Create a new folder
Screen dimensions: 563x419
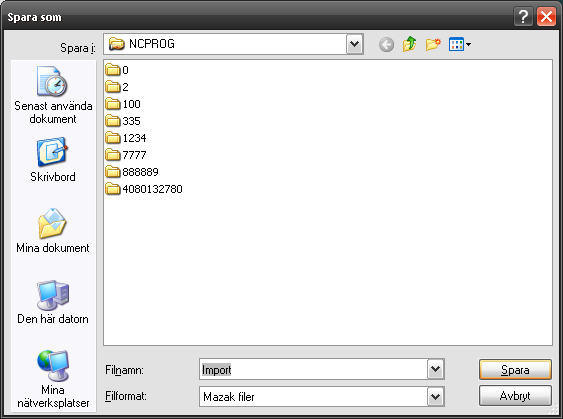click(433, 45)
